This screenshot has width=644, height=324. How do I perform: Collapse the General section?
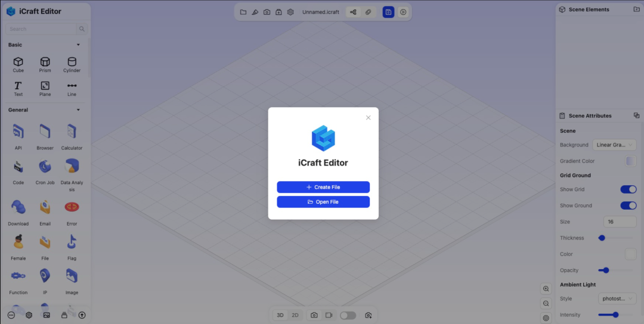pos(79,110)
